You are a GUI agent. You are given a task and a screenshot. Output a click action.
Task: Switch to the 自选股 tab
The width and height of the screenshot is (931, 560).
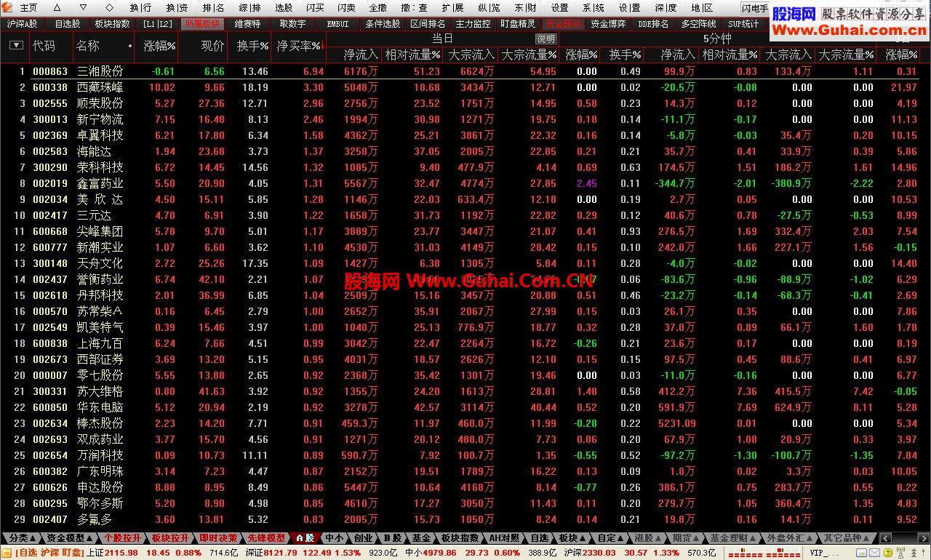[68, 24]
